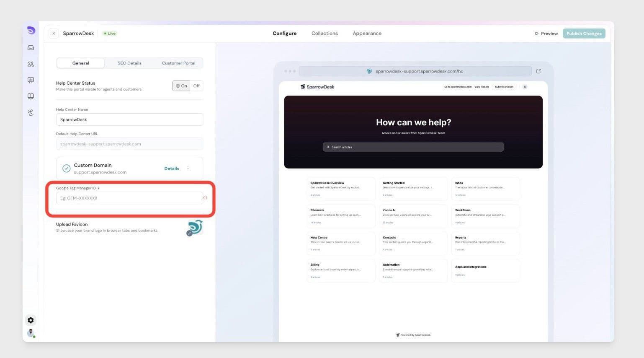Open Settings with the gear icon
644x358 pixels.
[31, 320]
